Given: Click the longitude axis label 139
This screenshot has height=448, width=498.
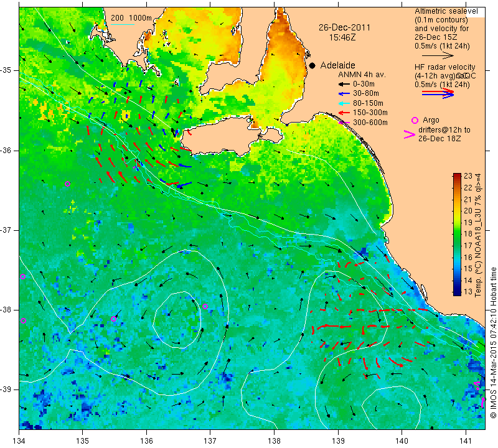Looking at the screenshot, I should point(338,441).
